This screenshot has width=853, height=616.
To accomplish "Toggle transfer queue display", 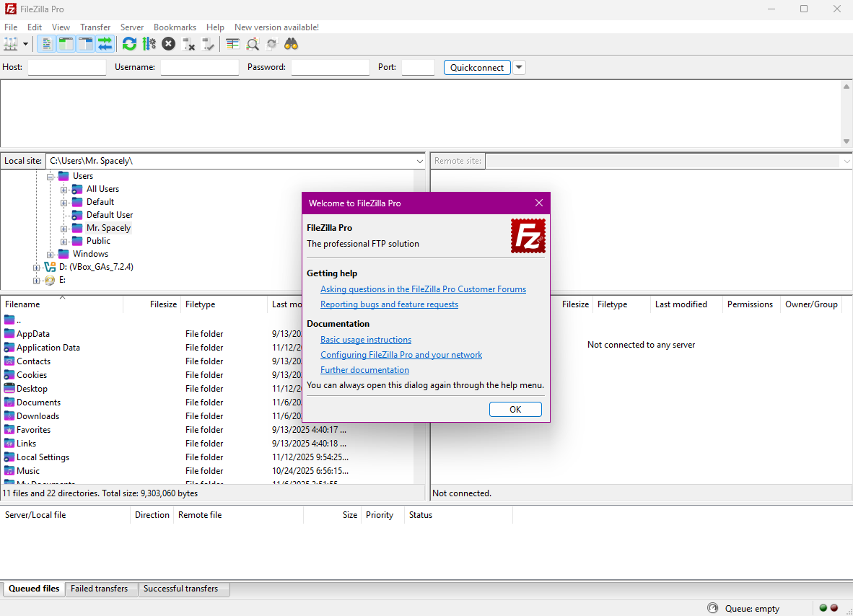I will click(x=105, y=44).
